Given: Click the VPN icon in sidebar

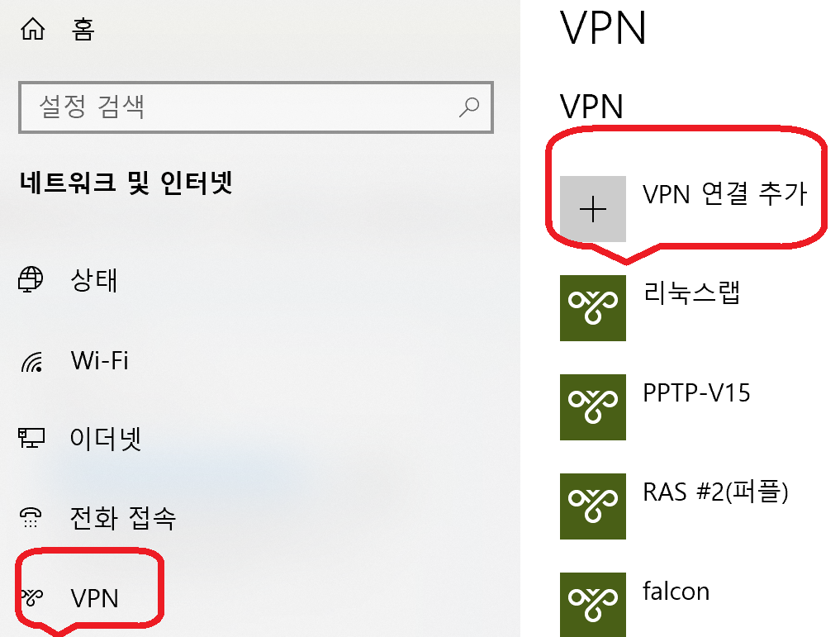Looking at the screenshot, I should (x=31, y=597).
